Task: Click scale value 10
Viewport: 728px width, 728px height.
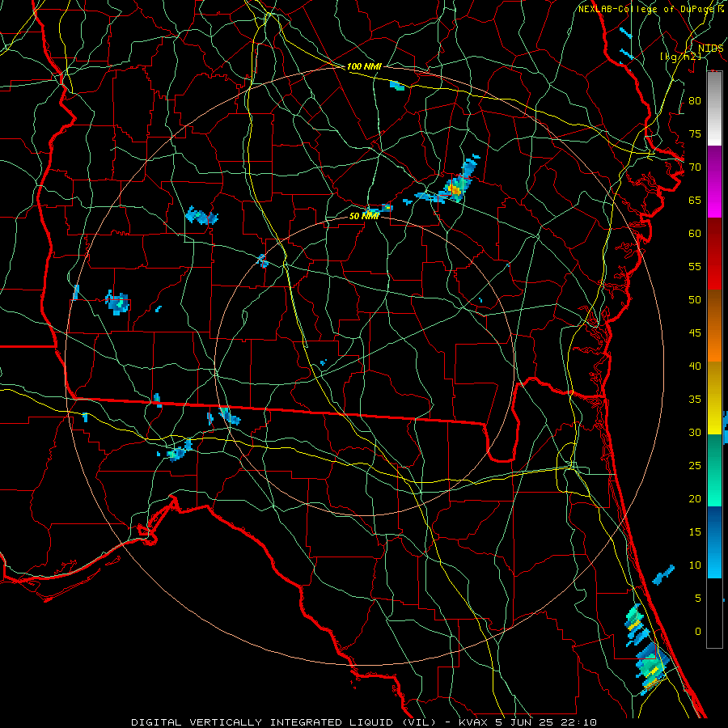Action: (695, 565)
